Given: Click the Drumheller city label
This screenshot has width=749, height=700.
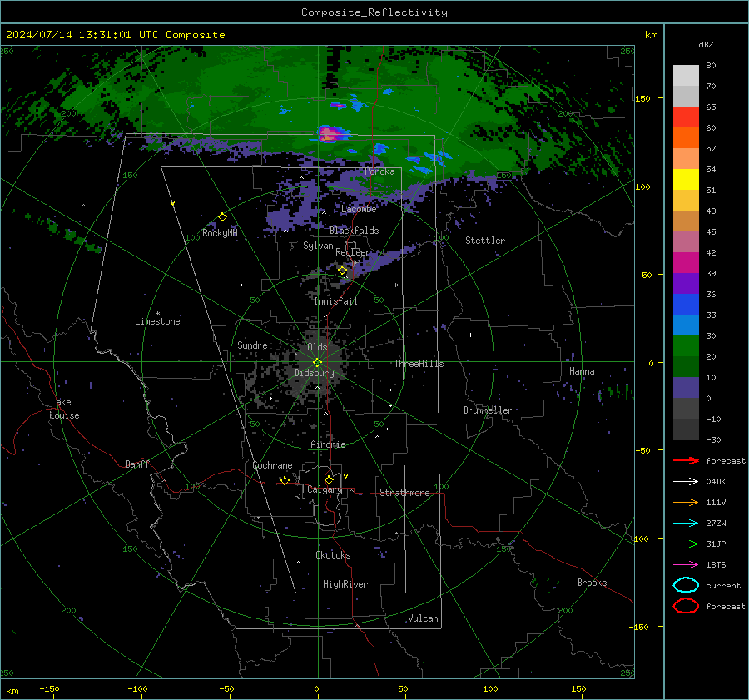Looking at the screenshot, I should (488, 410).
